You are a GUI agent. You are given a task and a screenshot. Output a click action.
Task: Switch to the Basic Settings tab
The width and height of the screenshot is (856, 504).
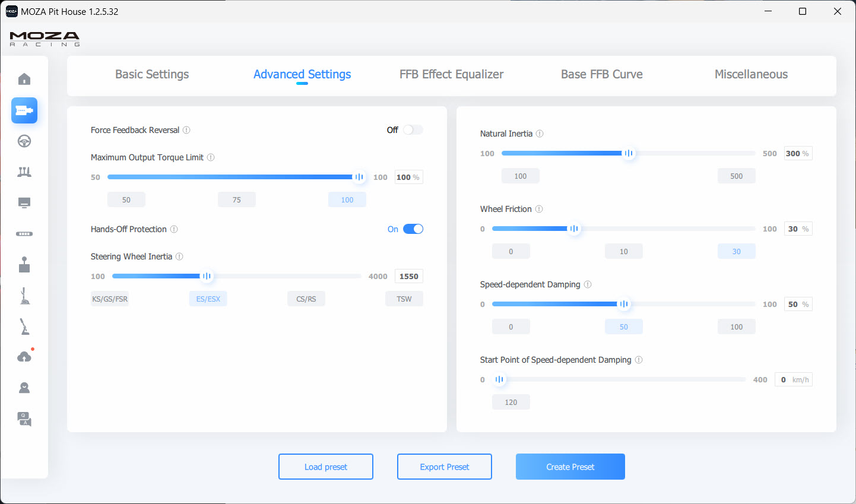coord(152,74)
